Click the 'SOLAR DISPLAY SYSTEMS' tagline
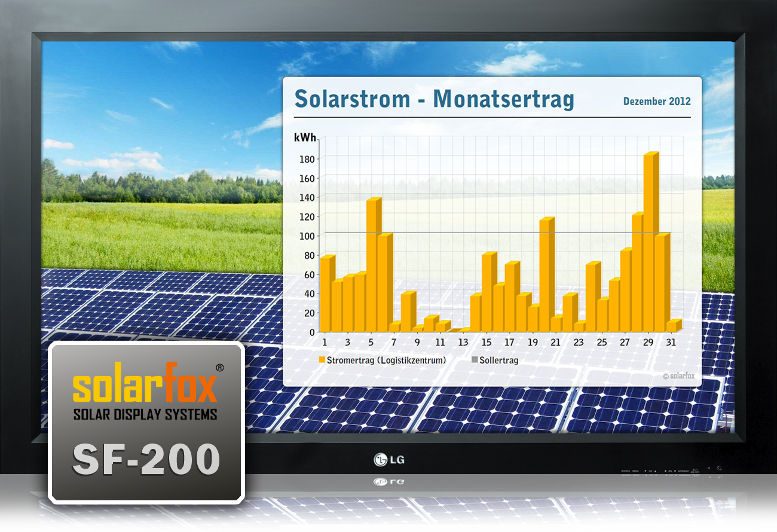Viewport: 777px width, 532px height. (x=145, y=414)
